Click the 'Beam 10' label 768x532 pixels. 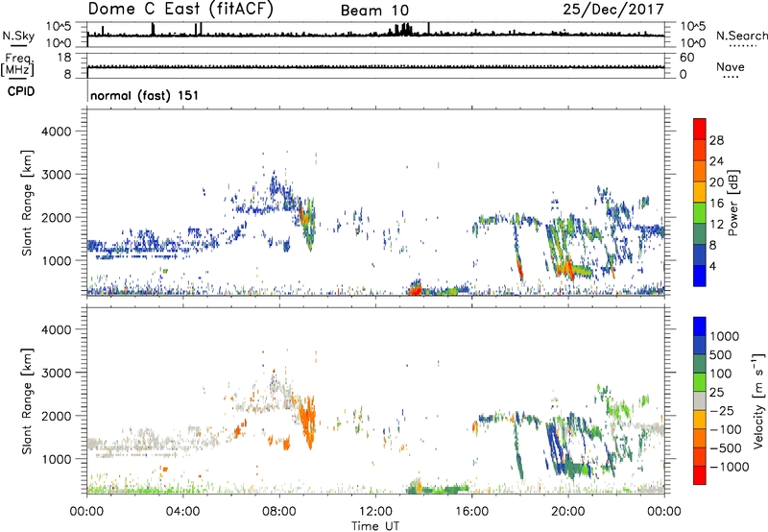coord(374,11)
